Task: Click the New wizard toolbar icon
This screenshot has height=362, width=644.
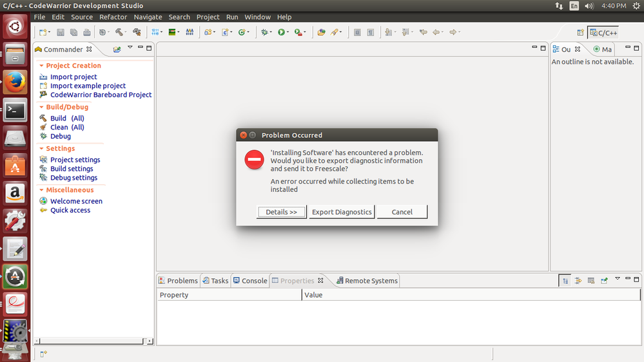Action: pos(43,32)
